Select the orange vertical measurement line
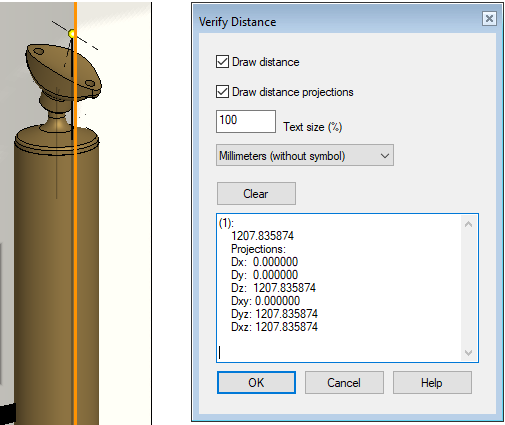Image resolution: width=505 pixels, height=425 pixels. 76,213
